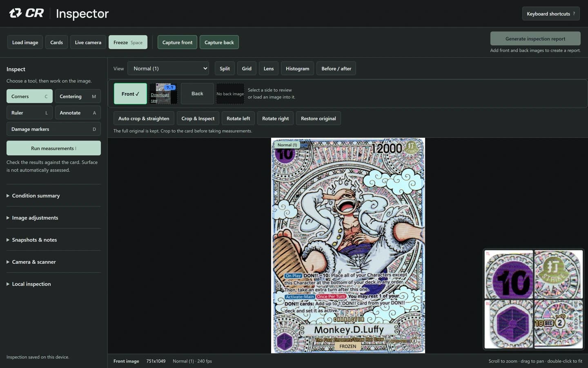Viewport: 588px width, 368px height.
Task: Click Capture back
Action: (x=219, y=42)
